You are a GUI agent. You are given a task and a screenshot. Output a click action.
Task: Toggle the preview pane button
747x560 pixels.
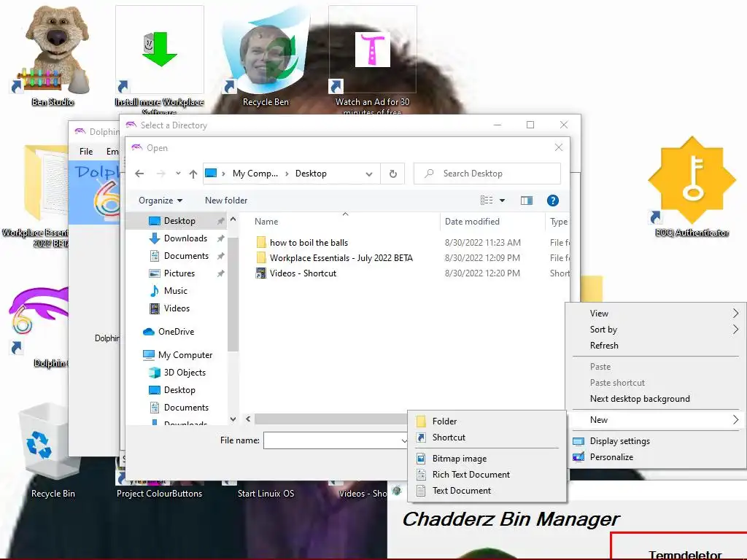point(527,201)
